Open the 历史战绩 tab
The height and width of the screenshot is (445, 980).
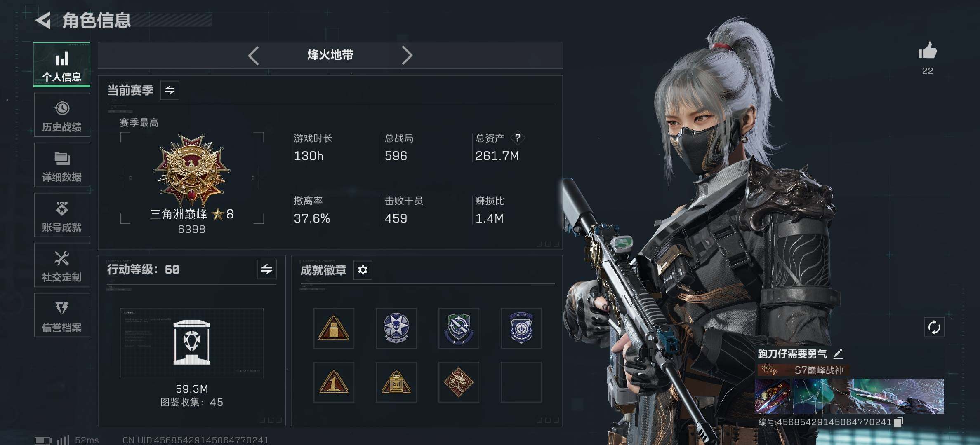[62, 115]
